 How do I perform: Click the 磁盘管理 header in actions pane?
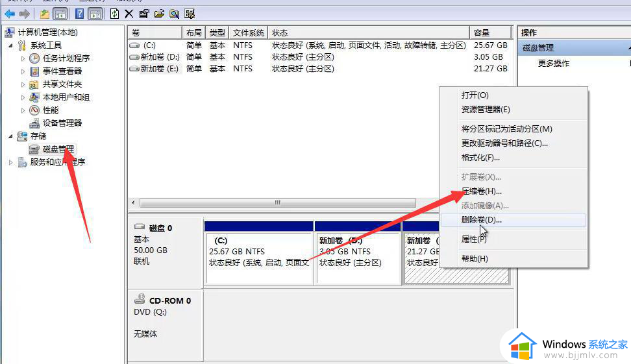[x=575, y=48]
